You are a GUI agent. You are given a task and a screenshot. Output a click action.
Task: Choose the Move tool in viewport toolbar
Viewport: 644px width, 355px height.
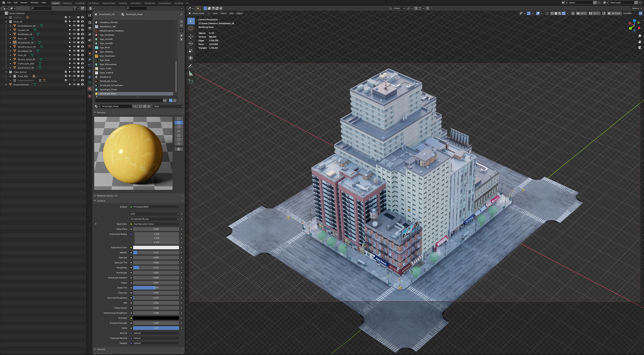click(x=191, y=36)
